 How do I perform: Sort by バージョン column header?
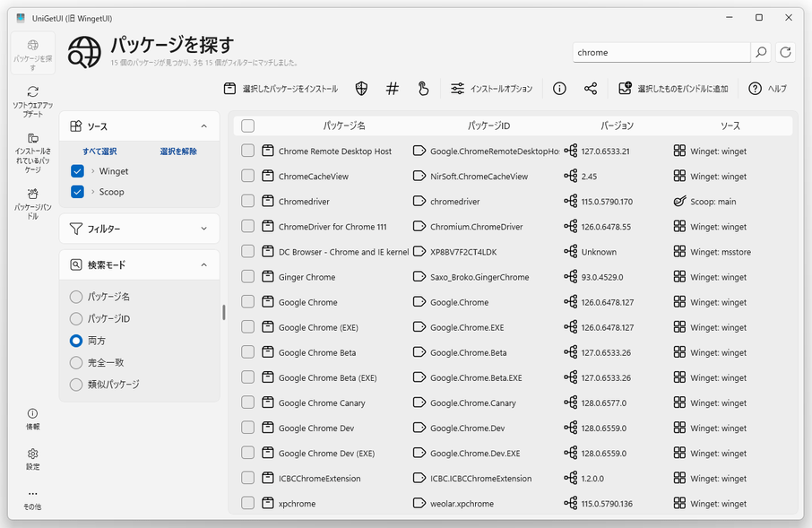pyautogui.click(x=617, y=126)
